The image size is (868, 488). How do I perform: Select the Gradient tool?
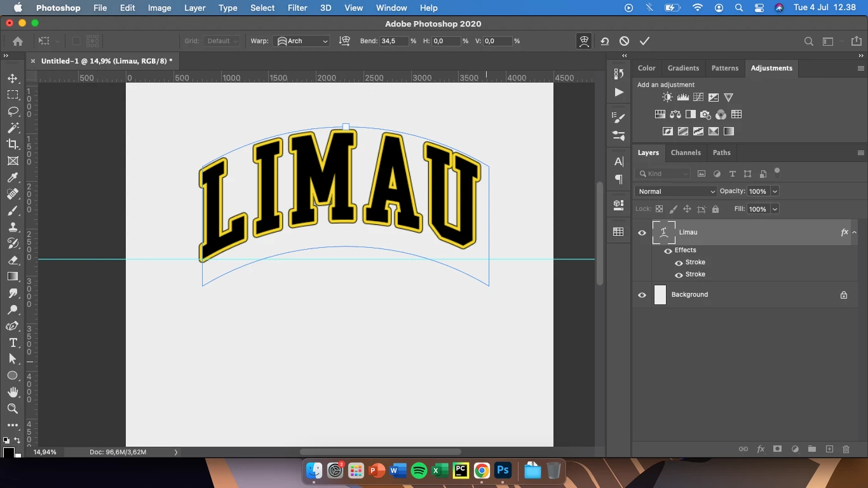[x=13, y=276]
